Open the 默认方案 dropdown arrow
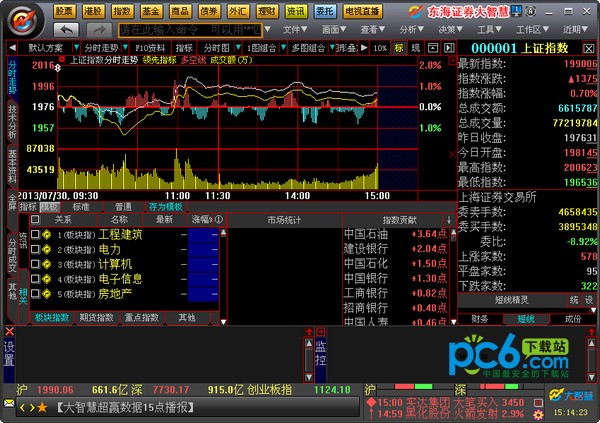This screenshot has width=600, height=423. 76,48
